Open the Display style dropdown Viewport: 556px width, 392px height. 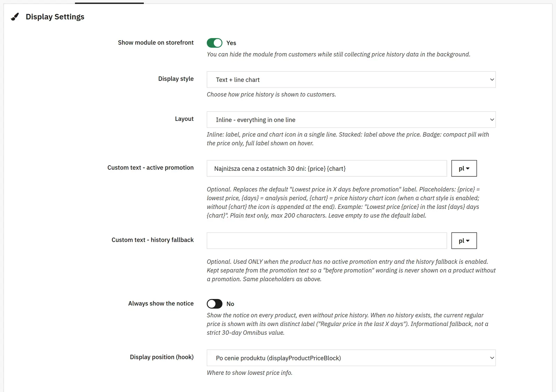tap(351, 80)
